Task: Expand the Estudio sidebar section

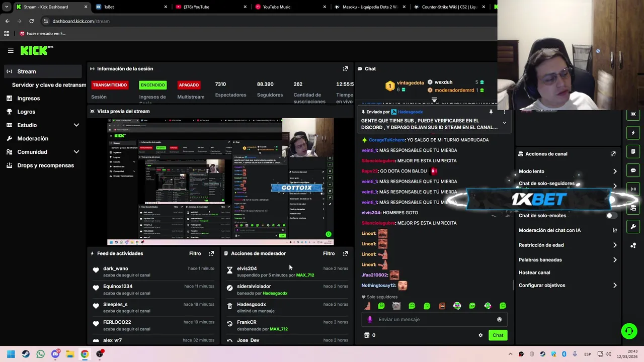Action: pyautogui.click(x=76, y=125)
